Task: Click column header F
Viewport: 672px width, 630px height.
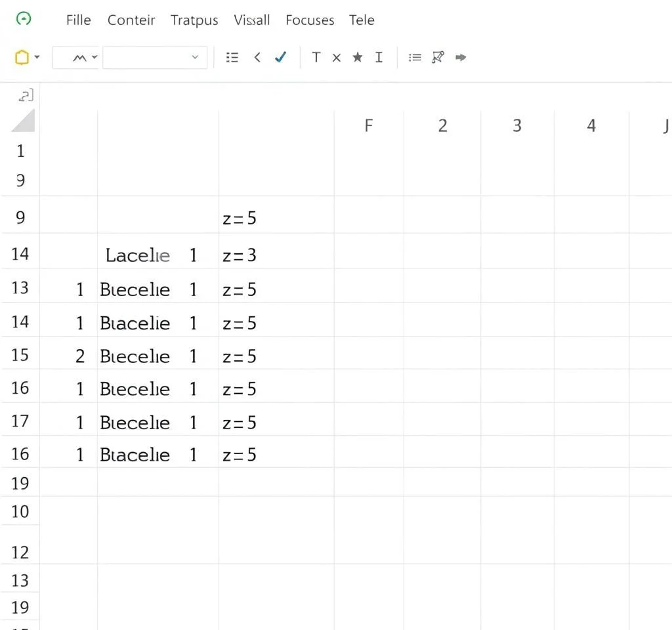Action: coord(368,125)
